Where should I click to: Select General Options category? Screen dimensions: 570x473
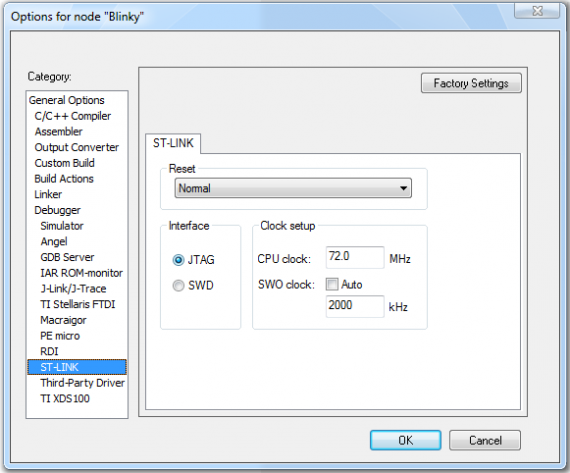coord(67,100)
